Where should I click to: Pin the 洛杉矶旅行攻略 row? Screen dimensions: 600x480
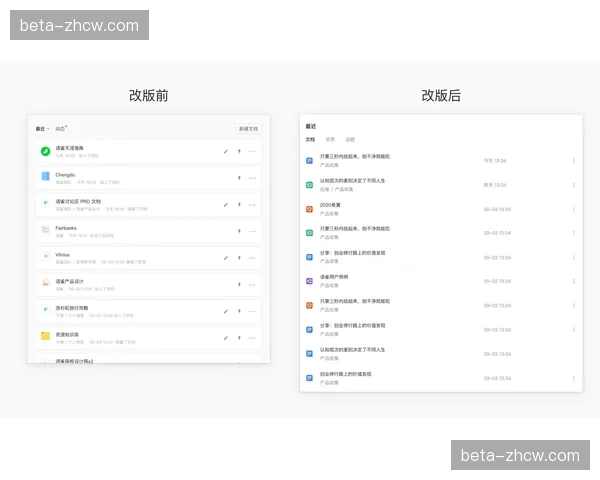(239, 311)
